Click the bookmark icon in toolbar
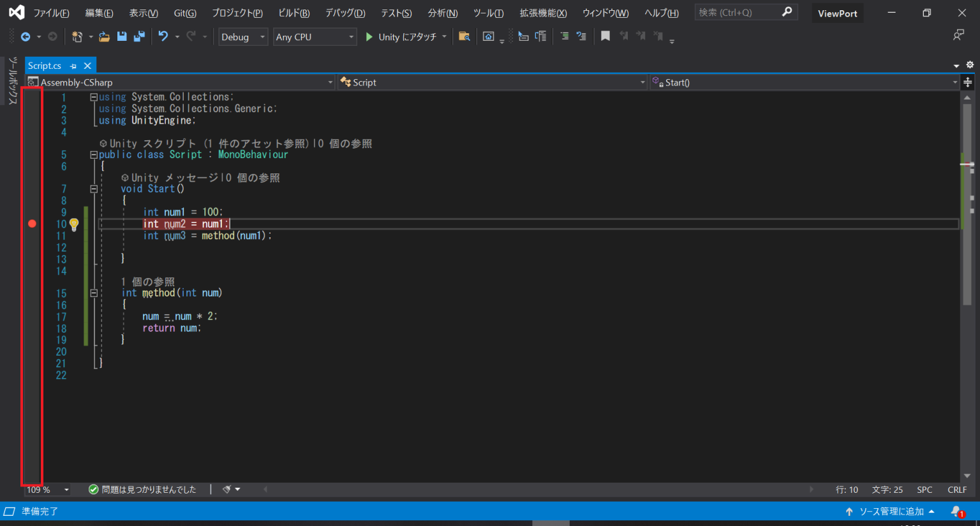Screen dimensions: 980x526 tap(605, 36)
